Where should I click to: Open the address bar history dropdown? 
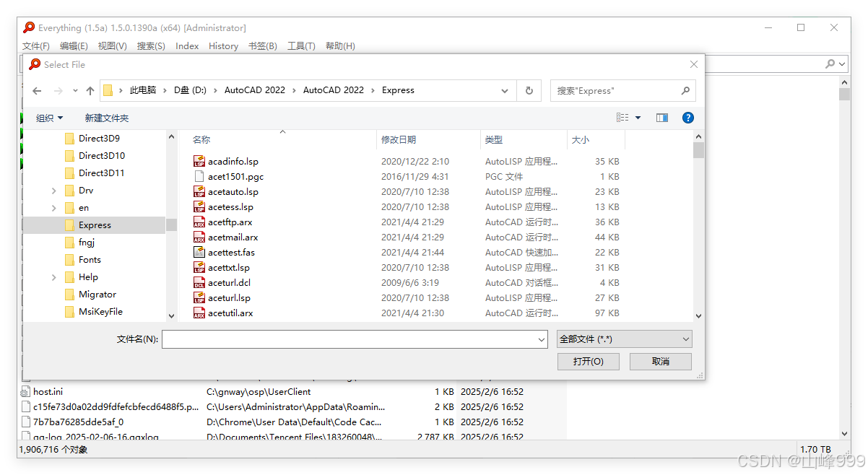(504, 91)
